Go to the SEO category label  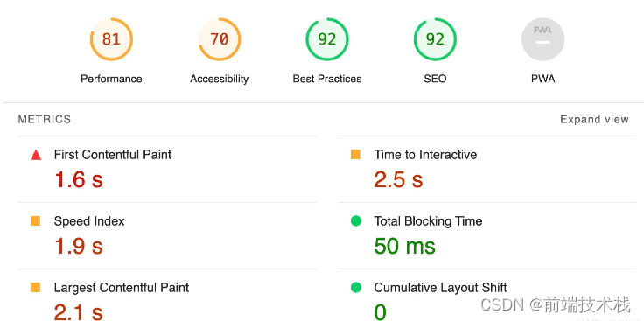[436, 79]
